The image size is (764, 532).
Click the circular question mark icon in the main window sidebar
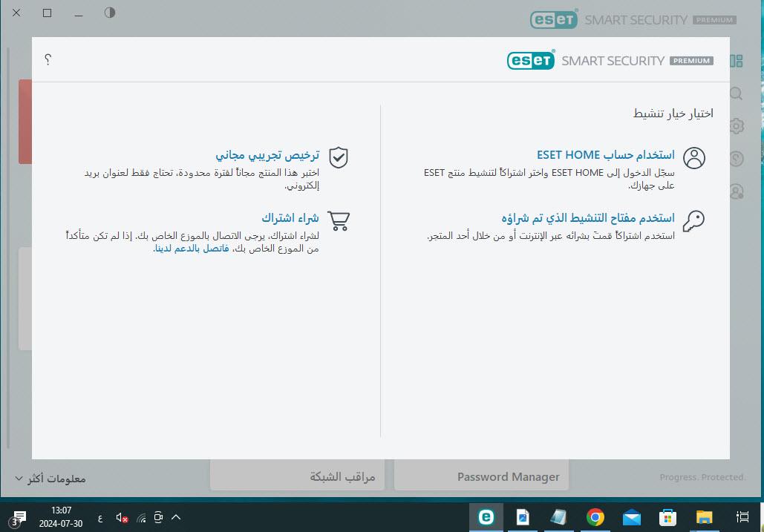tap(737, 159)
